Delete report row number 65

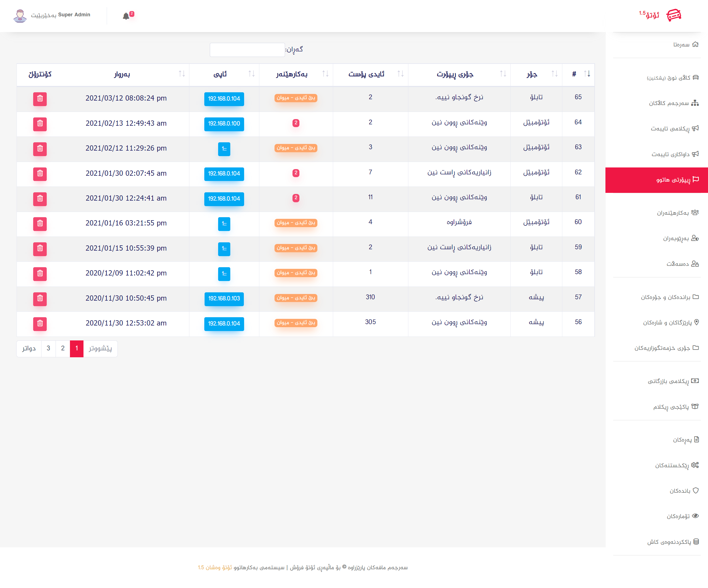[40, 99]
